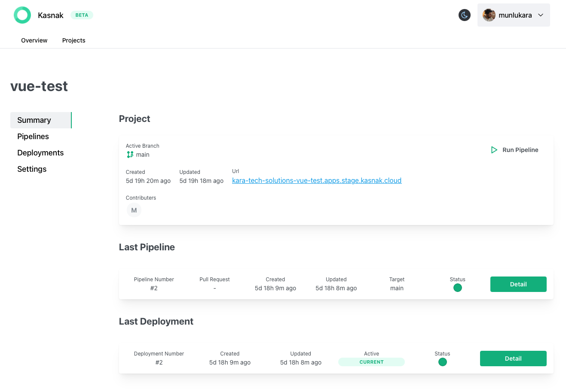The width and height of the screenshot is (566, 392).
Task: Go to Deployments in the sidebar
Action: click(x=40, y=153)
